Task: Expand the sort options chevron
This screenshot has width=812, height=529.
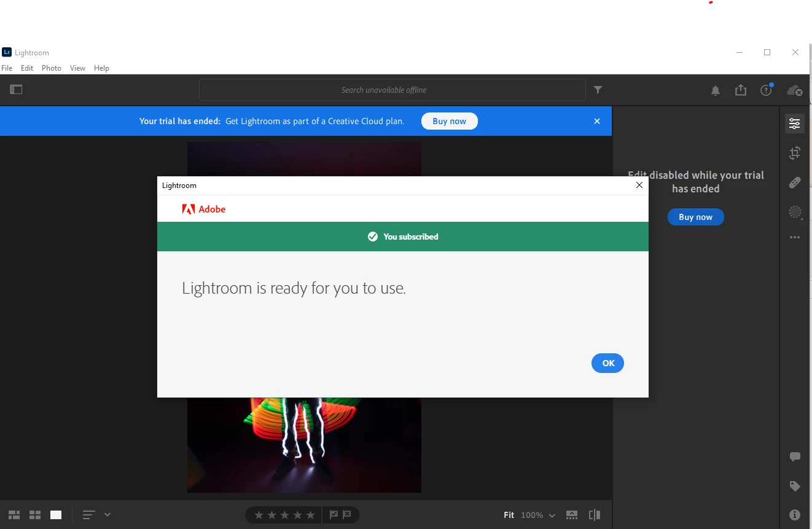Action: (107, 515)
